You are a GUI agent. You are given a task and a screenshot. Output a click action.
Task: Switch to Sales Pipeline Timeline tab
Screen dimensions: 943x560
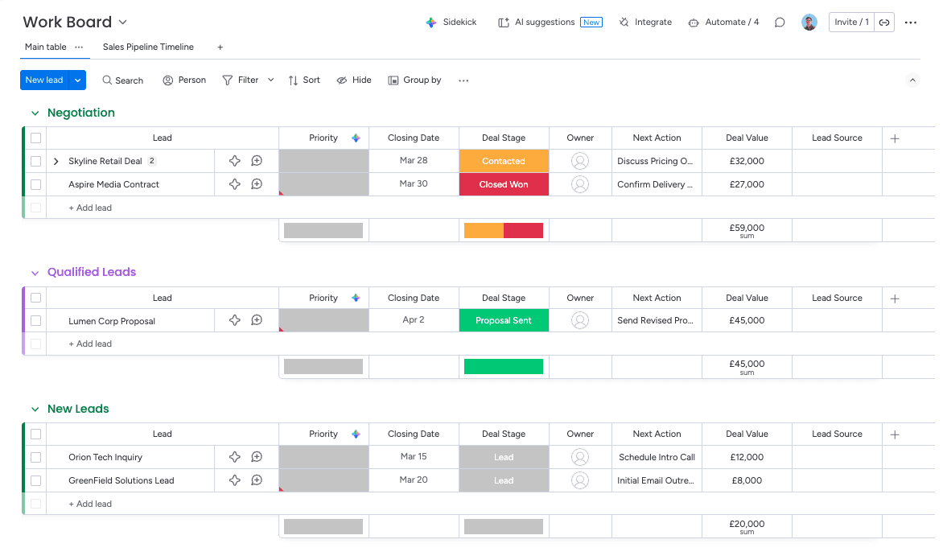(148, 47)
